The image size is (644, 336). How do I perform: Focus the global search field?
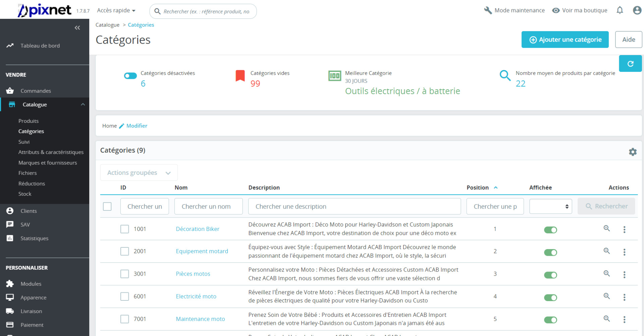(x=203, y=11)
